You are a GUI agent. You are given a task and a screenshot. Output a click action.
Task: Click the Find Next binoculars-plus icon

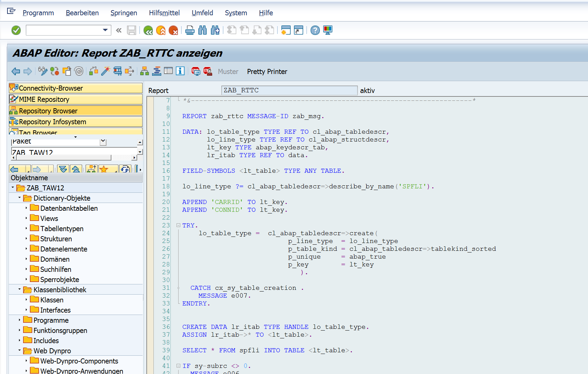215,31
